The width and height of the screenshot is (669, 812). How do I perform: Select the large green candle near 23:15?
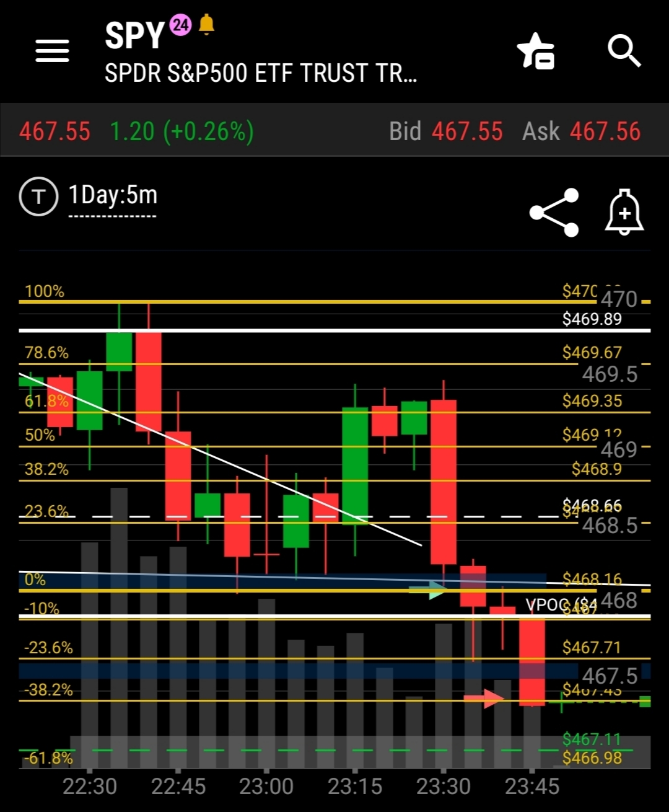355,466
